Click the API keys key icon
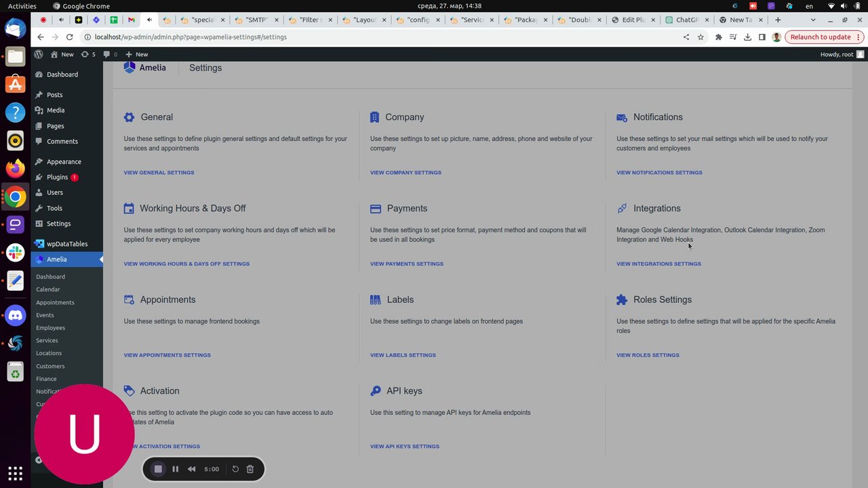This screenshot has height=488, width=868. pos(376,391)
